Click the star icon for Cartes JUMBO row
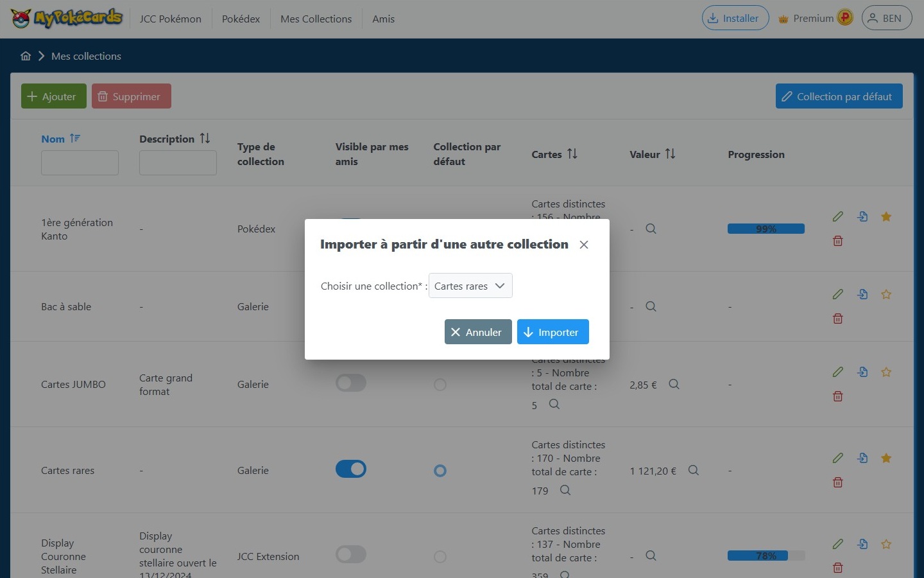 (886, 372)
